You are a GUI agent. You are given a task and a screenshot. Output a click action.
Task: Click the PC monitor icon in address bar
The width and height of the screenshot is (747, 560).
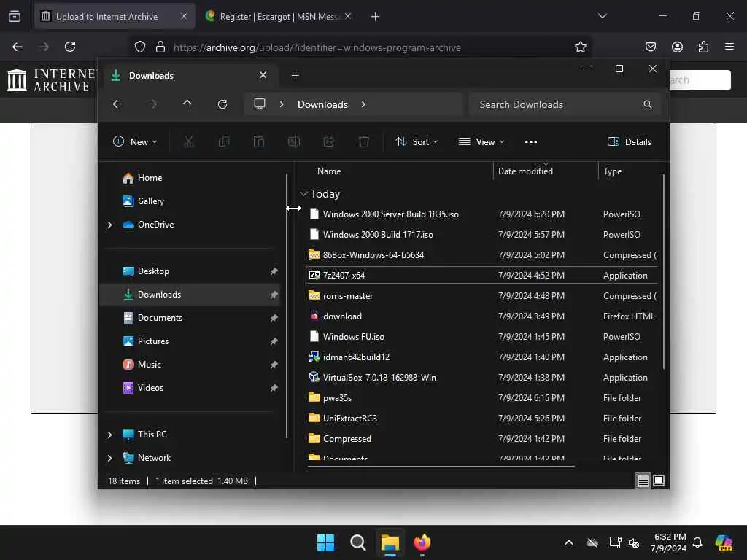(260, 104)
